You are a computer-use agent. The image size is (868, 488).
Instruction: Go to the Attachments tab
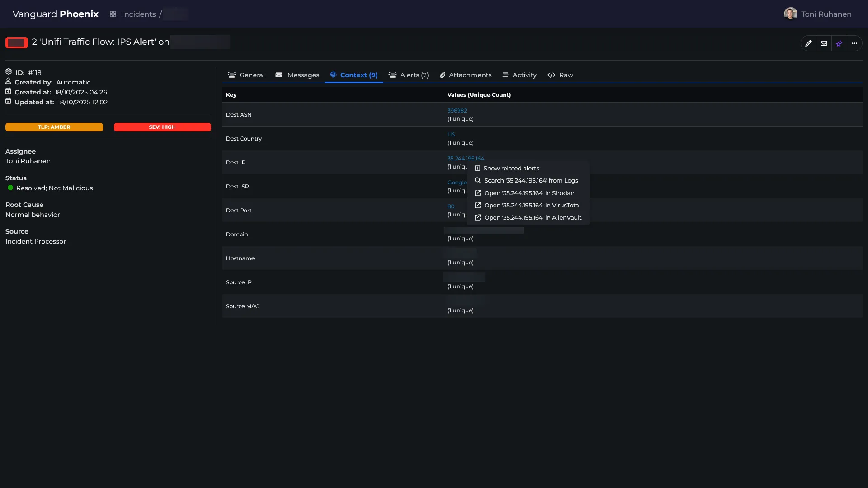(x=466, y=75)
